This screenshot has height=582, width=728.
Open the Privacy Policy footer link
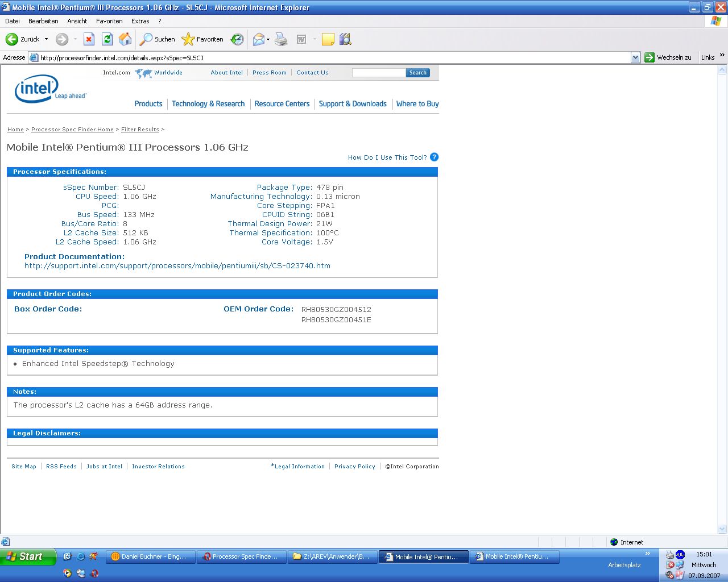355,467
